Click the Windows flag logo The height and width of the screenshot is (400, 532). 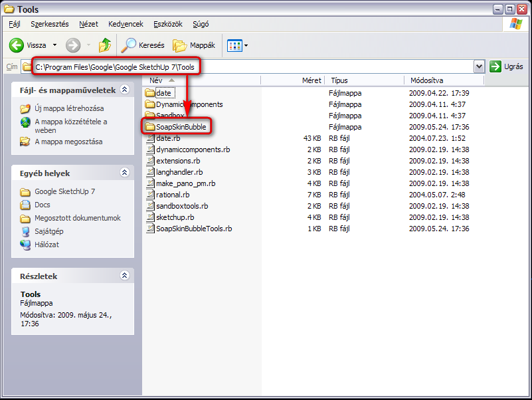(515, 24)
